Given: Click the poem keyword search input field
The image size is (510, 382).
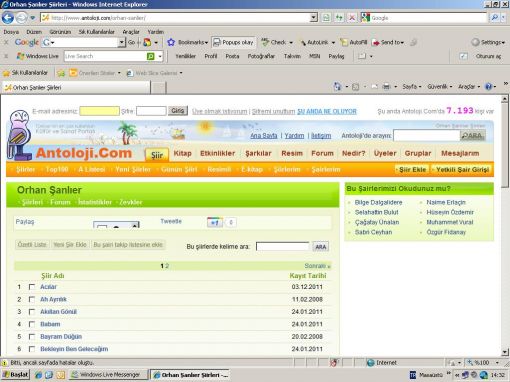Looking at the screenshot, I should pyautogui.click(x=283, y=247).
